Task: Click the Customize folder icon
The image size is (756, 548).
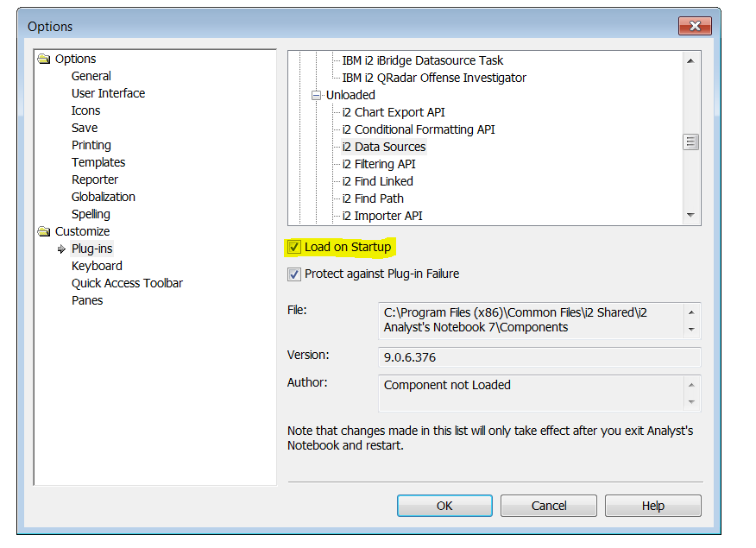Action: click(44, 231)
